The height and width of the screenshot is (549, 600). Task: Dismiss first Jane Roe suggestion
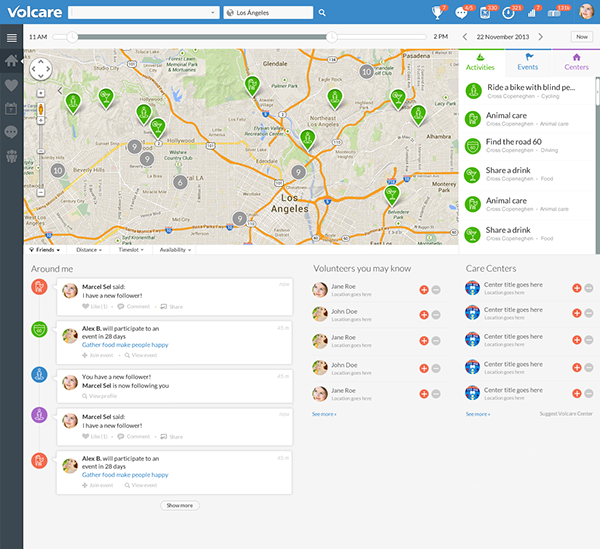[x=436, y=290]
